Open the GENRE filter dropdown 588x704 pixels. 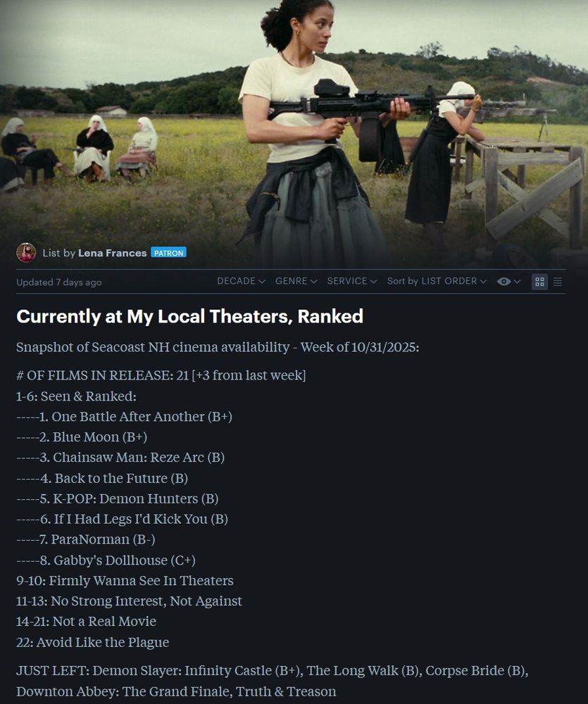pyautogui.click(x=296, y=281)
